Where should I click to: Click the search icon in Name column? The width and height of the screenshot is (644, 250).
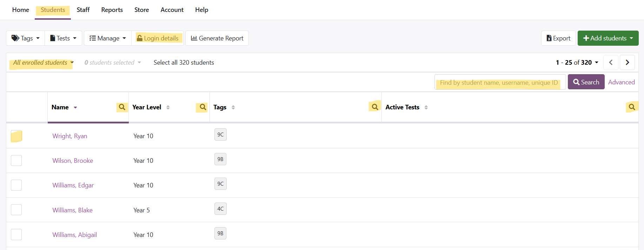[x=122, y=107]
